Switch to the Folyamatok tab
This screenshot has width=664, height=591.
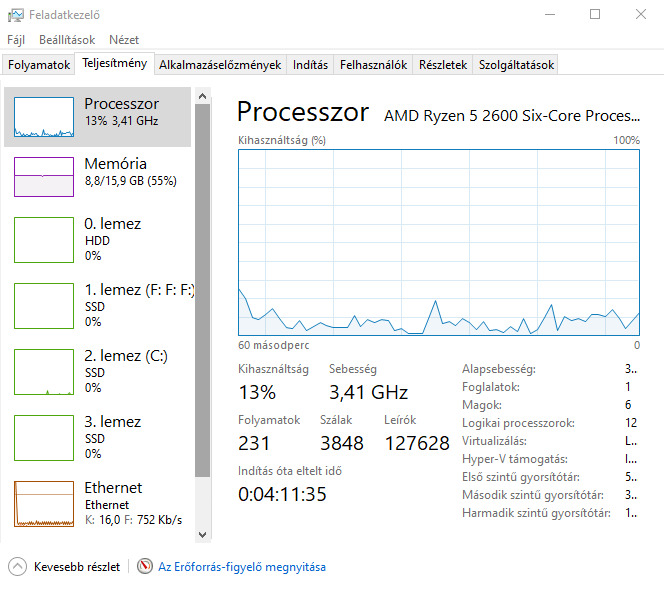39,65
